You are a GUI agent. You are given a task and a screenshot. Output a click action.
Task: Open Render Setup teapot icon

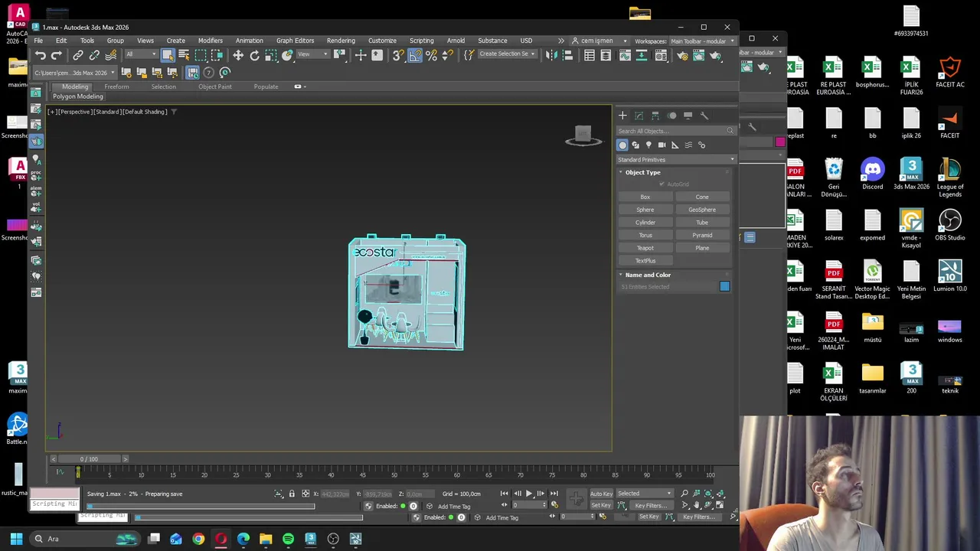pos(682,55)
